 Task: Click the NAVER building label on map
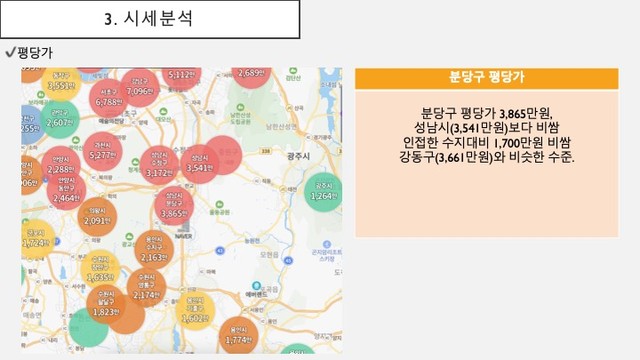click(x=183, y=236)
